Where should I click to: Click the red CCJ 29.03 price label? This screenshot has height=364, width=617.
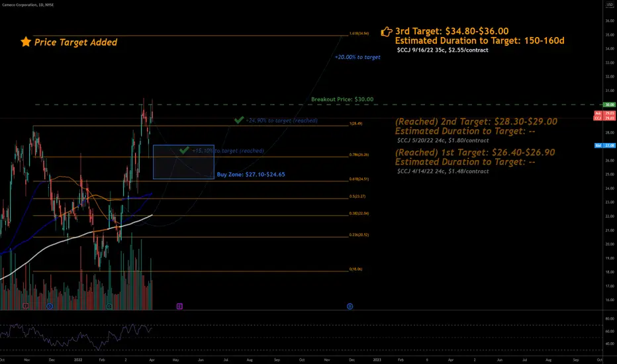604,118
